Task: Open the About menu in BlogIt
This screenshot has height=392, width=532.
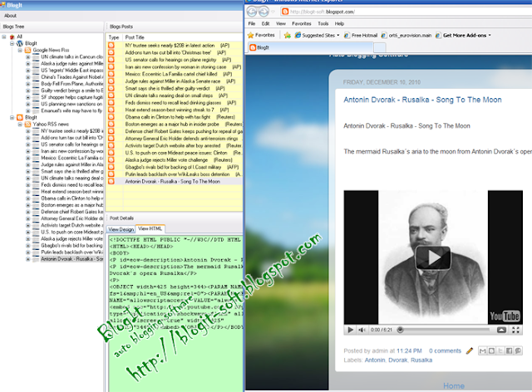Action: (10, 16)
